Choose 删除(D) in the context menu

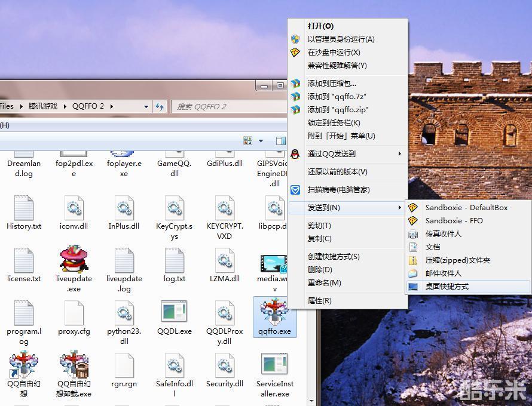(348, 270)
